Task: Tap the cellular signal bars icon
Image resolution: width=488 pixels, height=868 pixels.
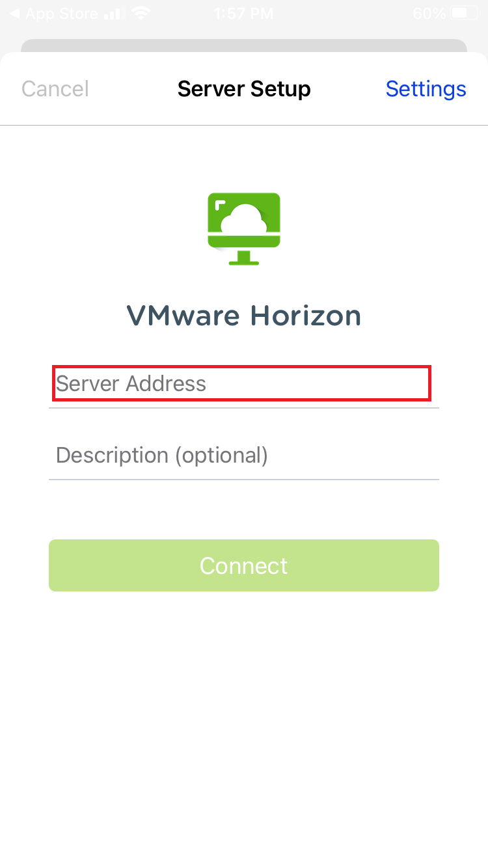Action: click(x=113, y=13)
